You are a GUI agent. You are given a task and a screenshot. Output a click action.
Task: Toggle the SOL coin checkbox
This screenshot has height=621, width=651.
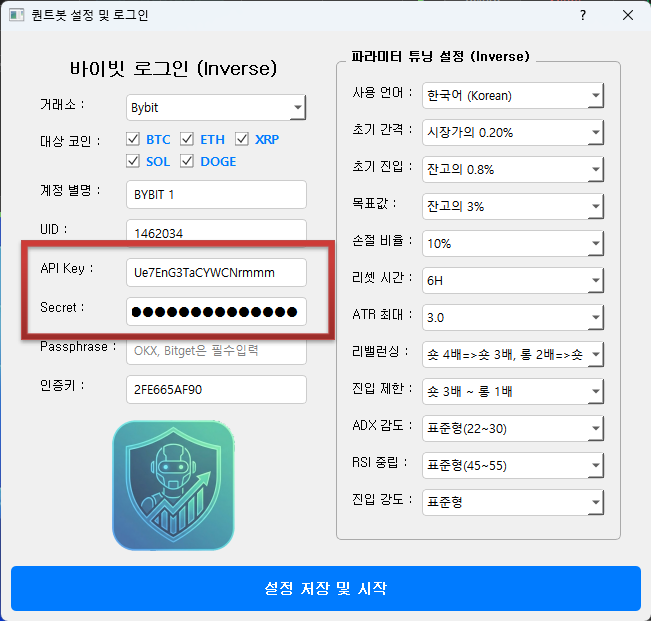(134, 161)
